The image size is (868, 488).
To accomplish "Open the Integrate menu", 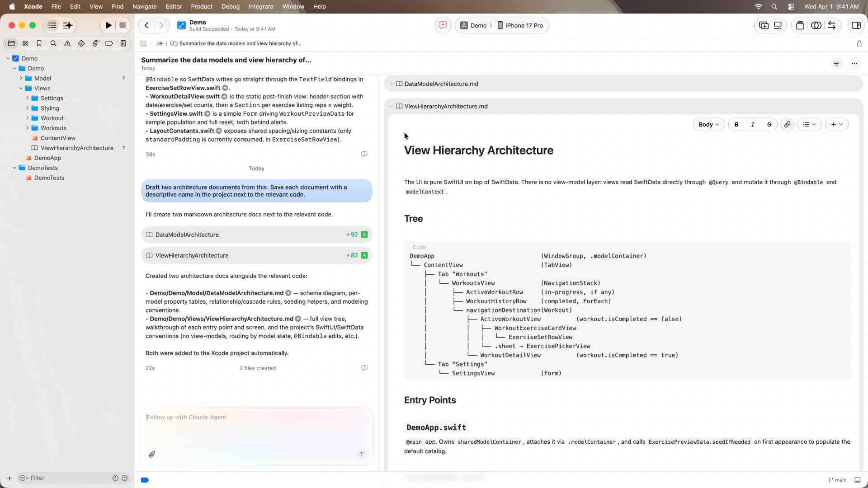I will click(261, 6).
